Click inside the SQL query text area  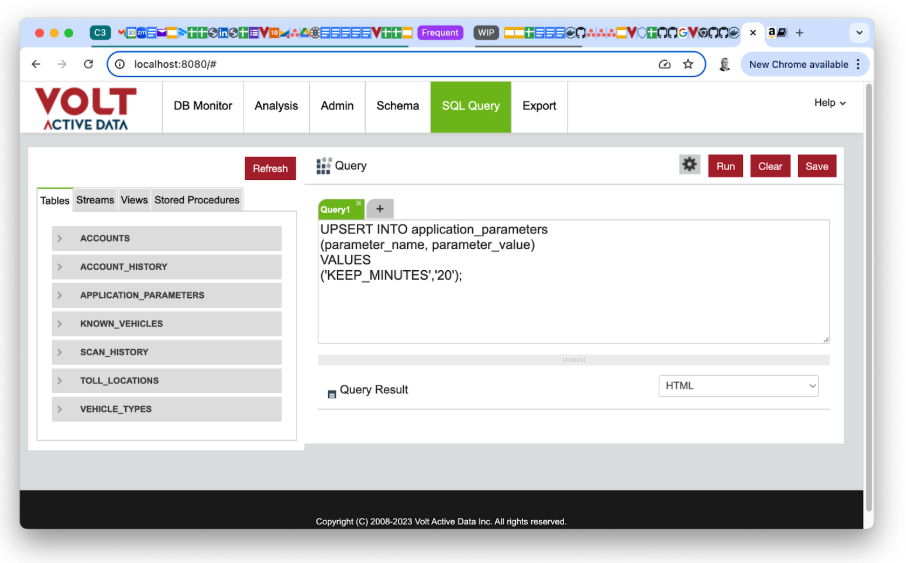[x=573, y=282]
